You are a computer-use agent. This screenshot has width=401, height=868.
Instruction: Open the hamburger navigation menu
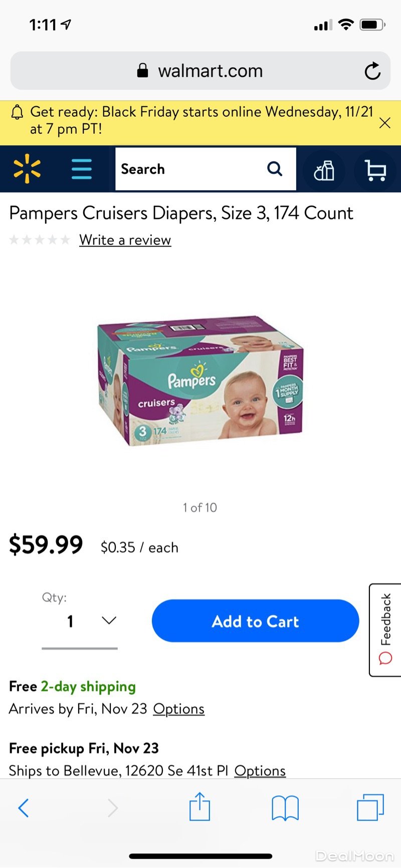coord(82,169)
